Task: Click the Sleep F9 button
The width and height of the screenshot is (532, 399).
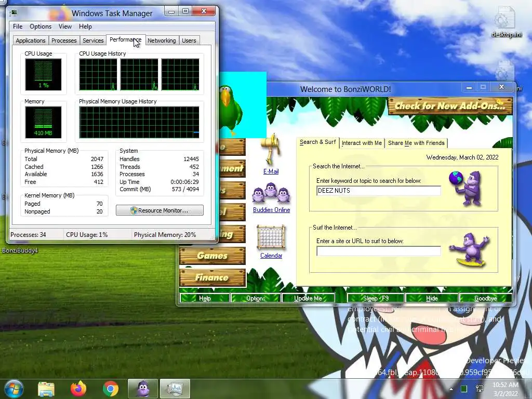Action: [376, 298]
